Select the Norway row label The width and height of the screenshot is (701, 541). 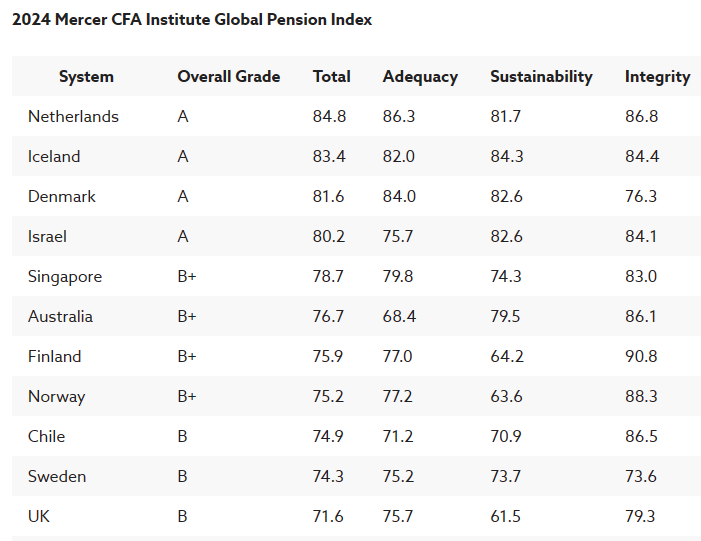(x=57, y=397)
